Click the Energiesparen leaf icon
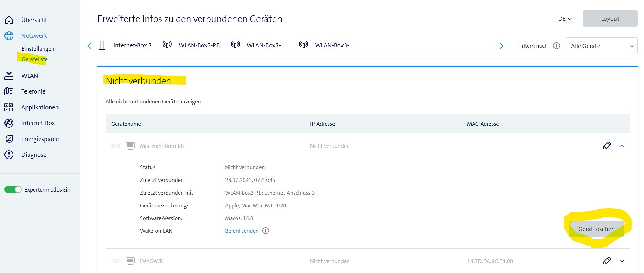Screen dimensions: 644x273 click(9, 139)
